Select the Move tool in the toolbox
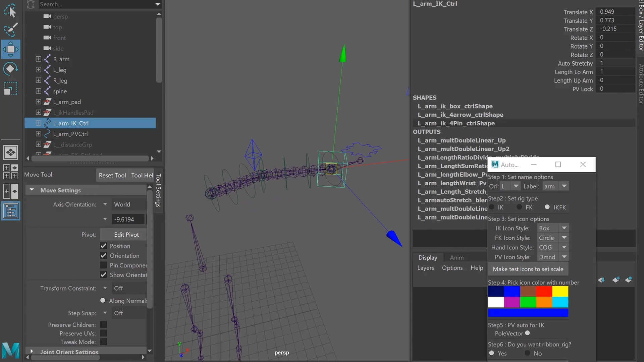 click(x=10, y=49)
